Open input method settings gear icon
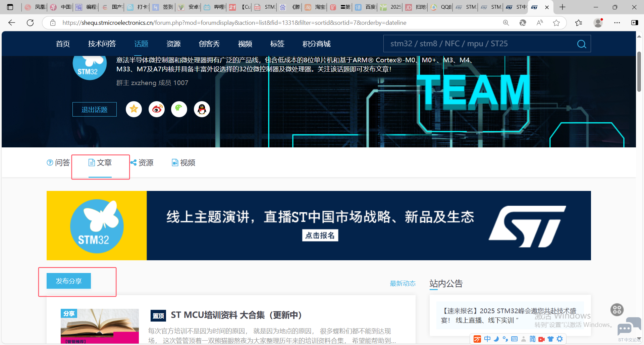 (560, 339)
